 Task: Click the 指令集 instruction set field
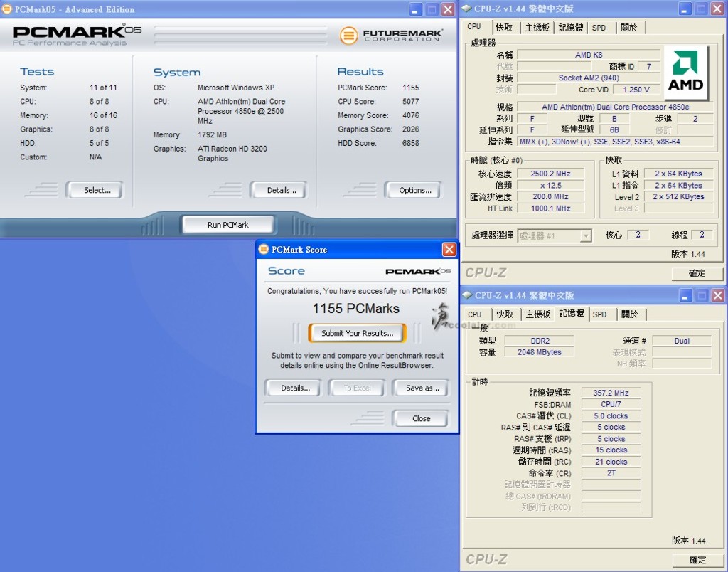coord(615,142)
